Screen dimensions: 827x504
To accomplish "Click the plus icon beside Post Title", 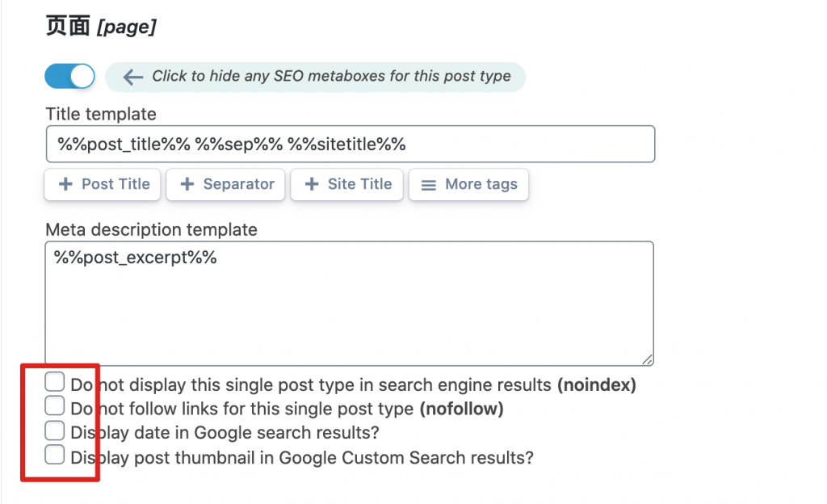I will tap(66, 184).
